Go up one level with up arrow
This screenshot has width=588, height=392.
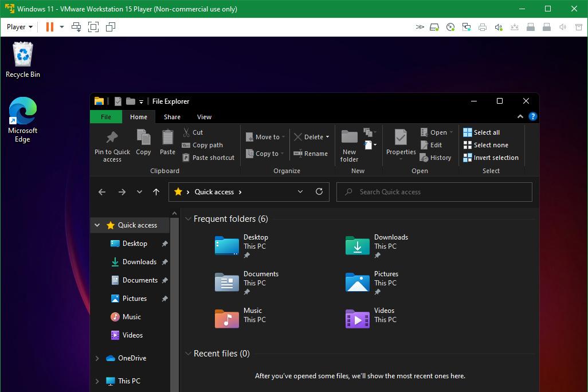coord(156,192)
